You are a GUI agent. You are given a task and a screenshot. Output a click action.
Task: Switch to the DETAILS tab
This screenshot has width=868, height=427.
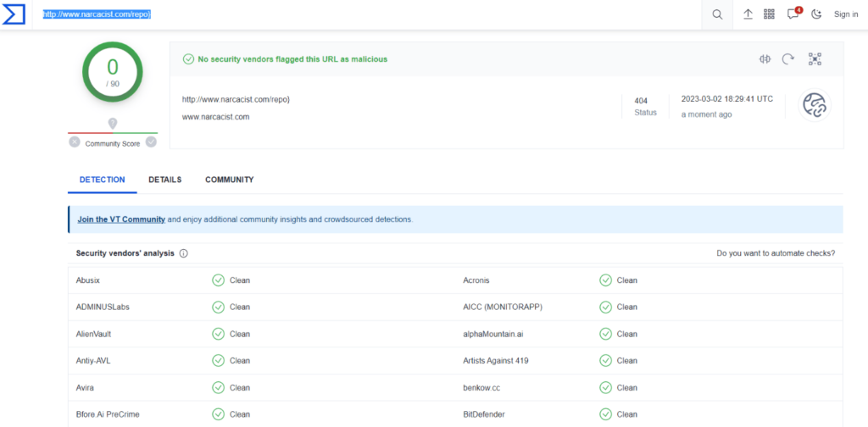coord(165,180)
